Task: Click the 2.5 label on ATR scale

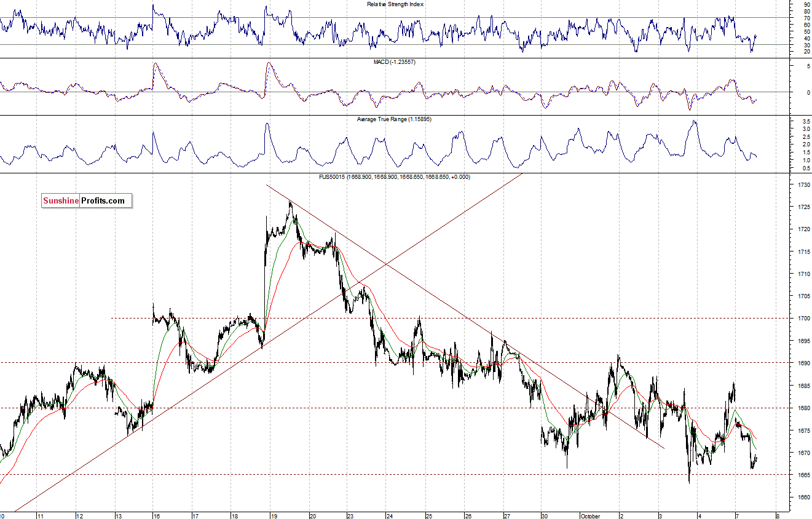Action: click(x=806, y=137)
